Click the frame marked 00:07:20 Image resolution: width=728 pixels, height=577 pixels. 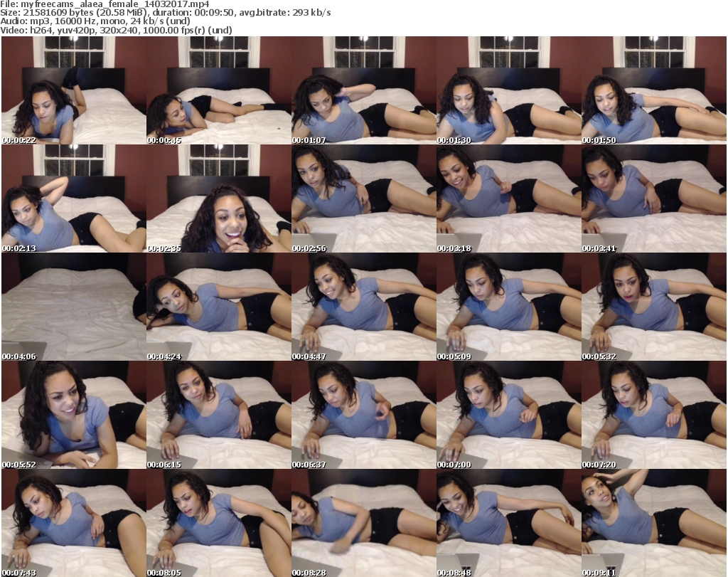[654, 415]
